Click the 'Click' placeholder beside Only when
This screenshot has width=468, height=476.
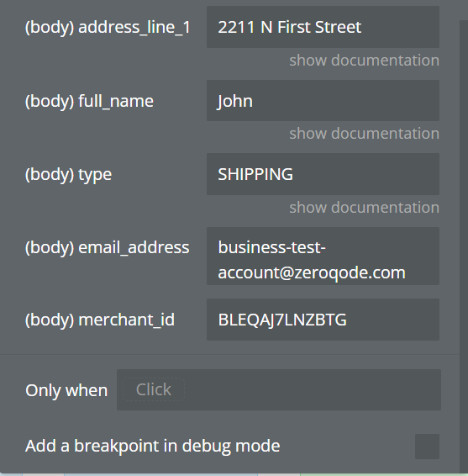click(154, 389)
